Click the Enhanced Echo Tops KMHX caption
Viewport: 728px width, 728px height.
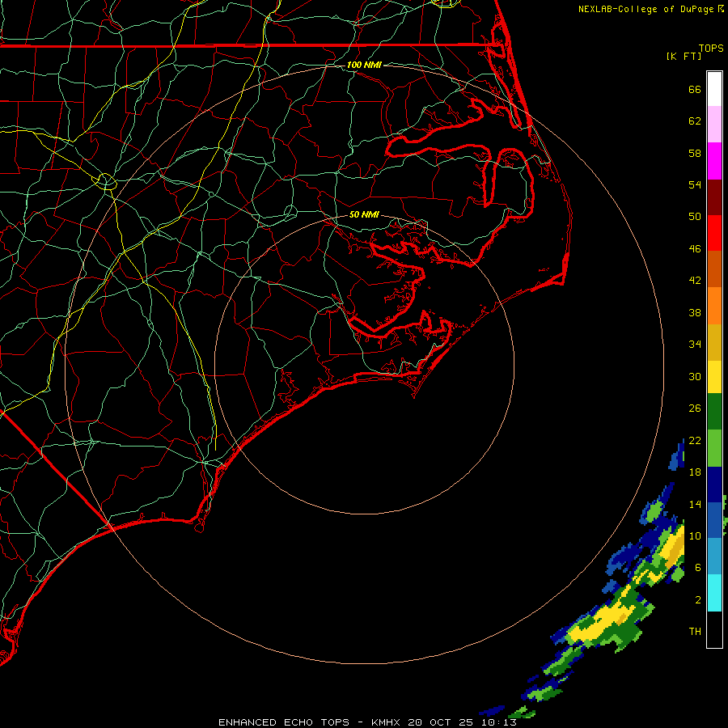367,722
